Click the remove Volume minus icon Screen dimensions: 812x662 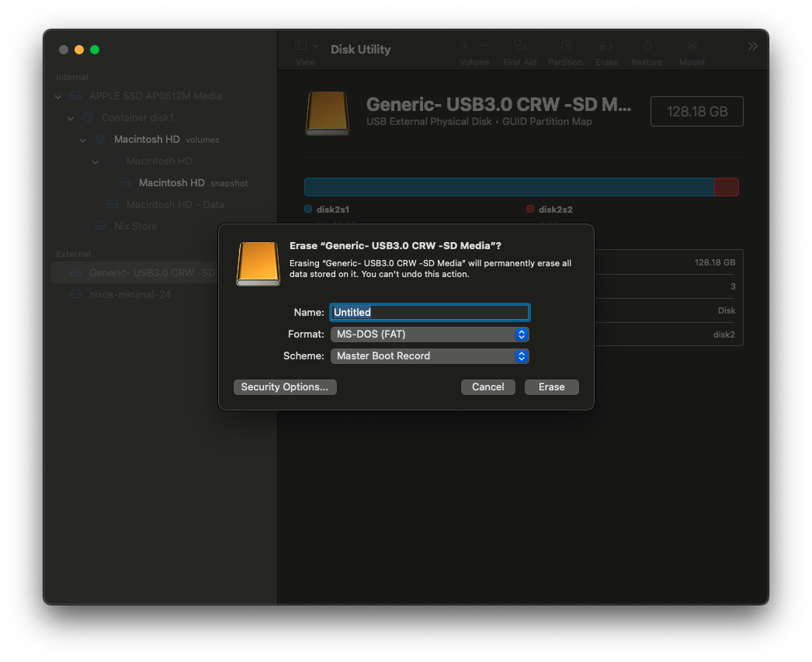pyautogui.click(x=484, y=46)
